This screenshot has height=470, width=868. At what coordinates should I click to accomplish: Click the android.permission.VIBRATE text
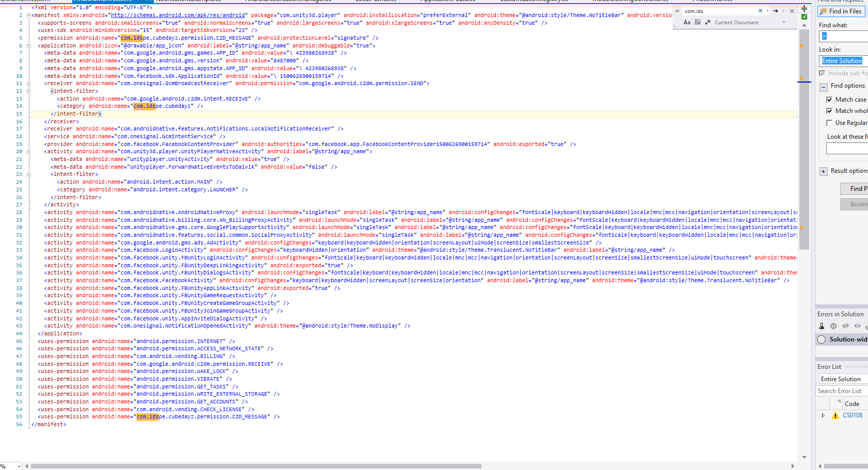(x=179, y=379)
